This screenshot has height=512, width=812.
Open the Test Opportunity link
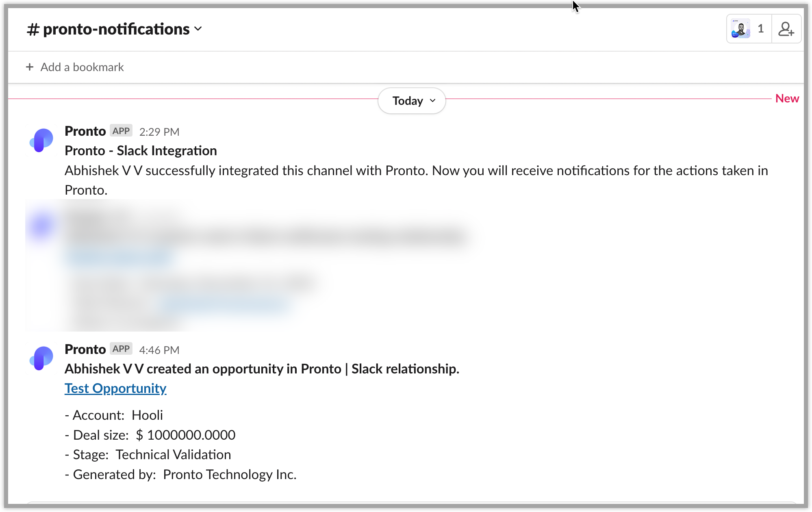(x=115, y=388)
